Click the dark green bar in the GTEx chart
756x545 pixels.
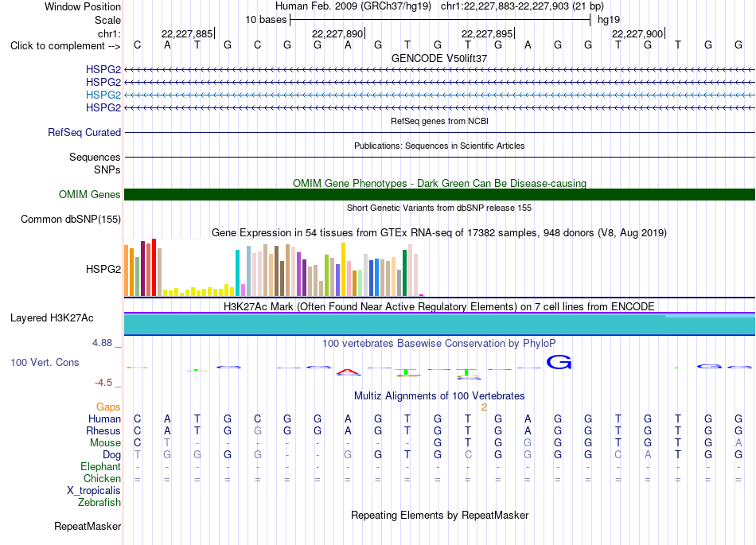(404, 273)
